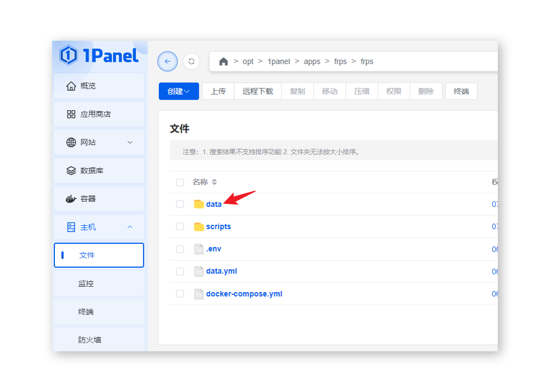550x392 pixels.
Task: Refresh the file list
Action: click(x=191, y=61)
